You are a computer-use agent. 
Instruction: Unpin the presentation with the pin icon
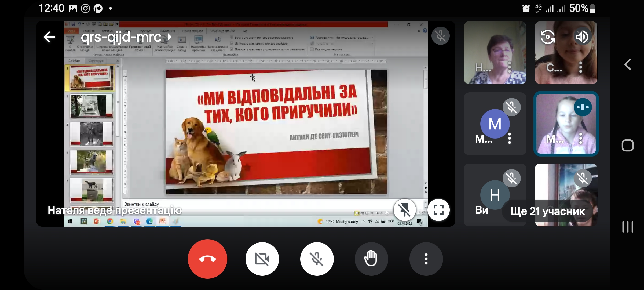tap(405, 210)
